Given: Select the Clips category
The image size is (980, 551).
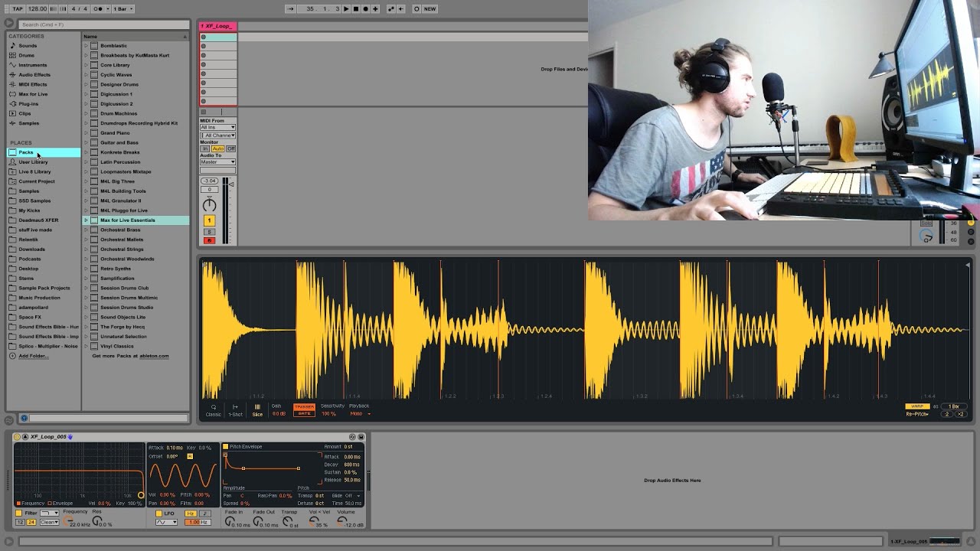Looking at the screenshot, I should (25, 113).
